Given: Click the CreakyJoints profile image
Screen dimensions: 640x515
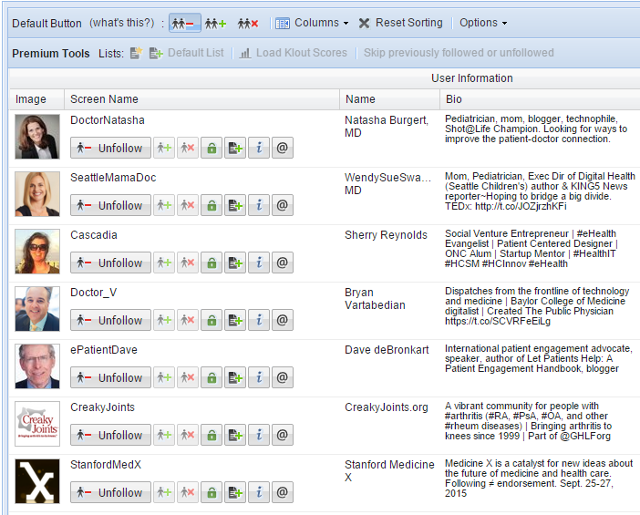Looking at the screenshot, I should [x=37, y=426].
